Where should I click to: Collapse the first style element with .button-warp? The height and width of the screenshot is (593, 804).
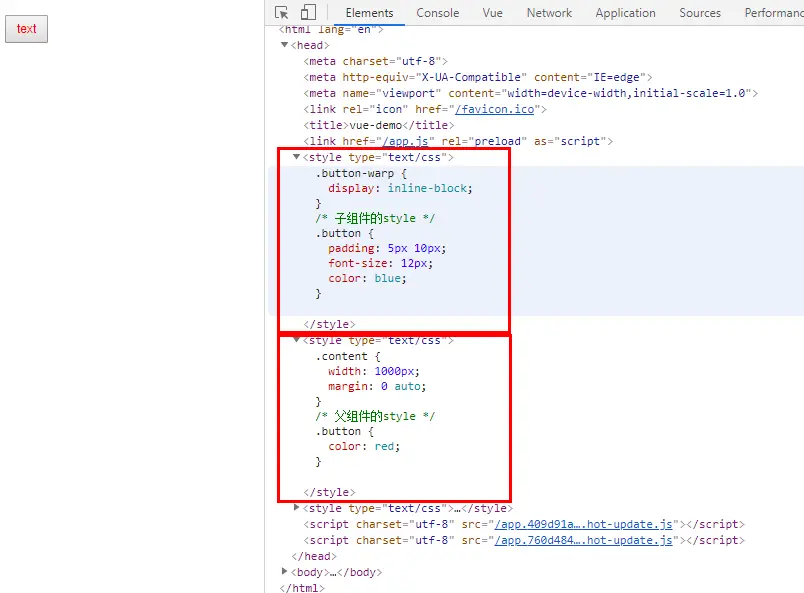pyautogui.click(x=296, y=157)
